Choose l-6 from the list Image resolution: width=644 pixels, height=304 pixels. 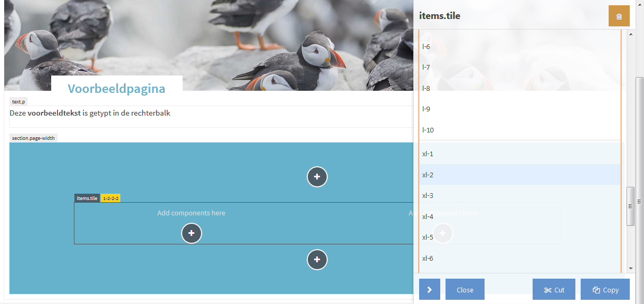pos(520,46)
